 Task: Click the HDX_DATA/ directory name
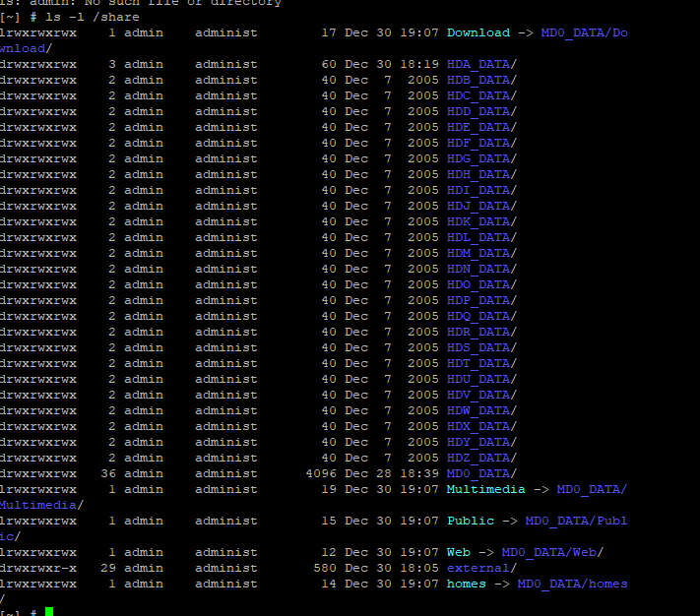(481, 426)
